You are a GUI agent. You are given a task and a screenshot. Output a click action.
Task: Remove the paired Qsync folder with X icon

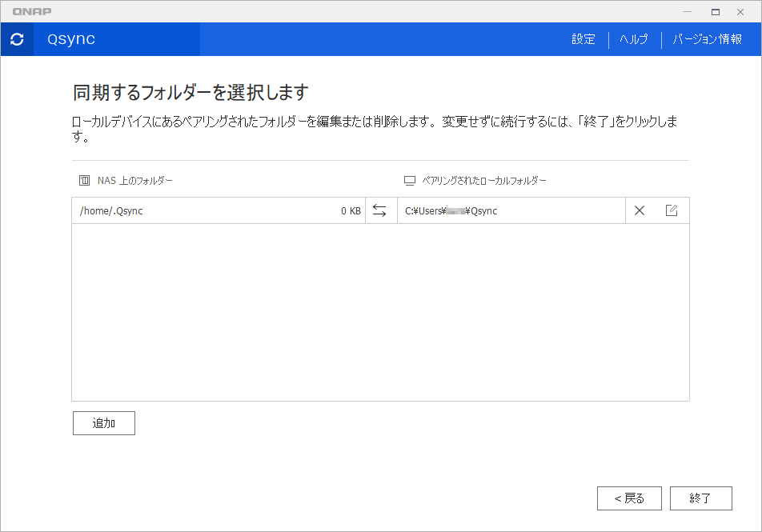(x=640, y=210)
